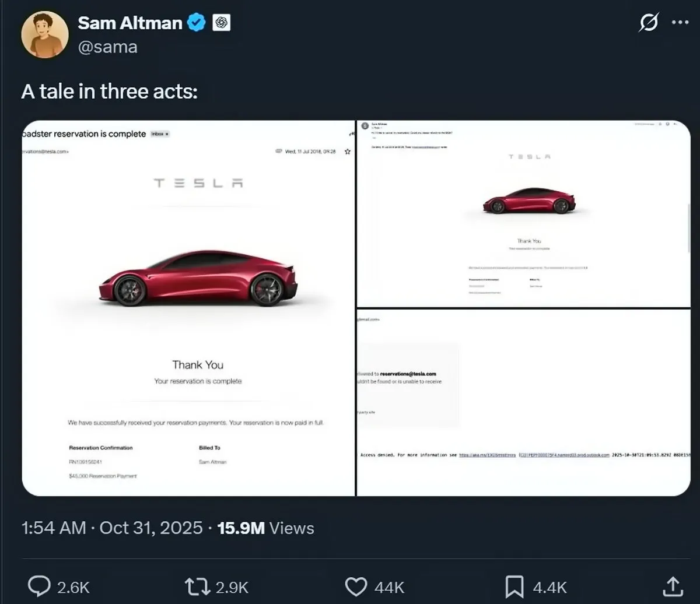Screen dimensions: 700x604
Task: Open the top-right refund request email image
Action: [523, 214]
